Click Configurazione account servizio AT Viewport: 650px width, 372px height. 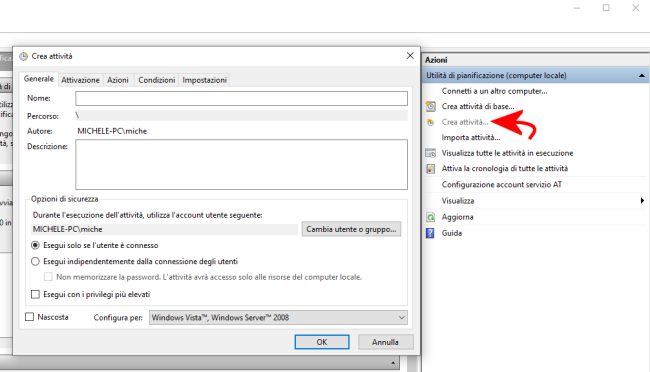tap(502, 185)
